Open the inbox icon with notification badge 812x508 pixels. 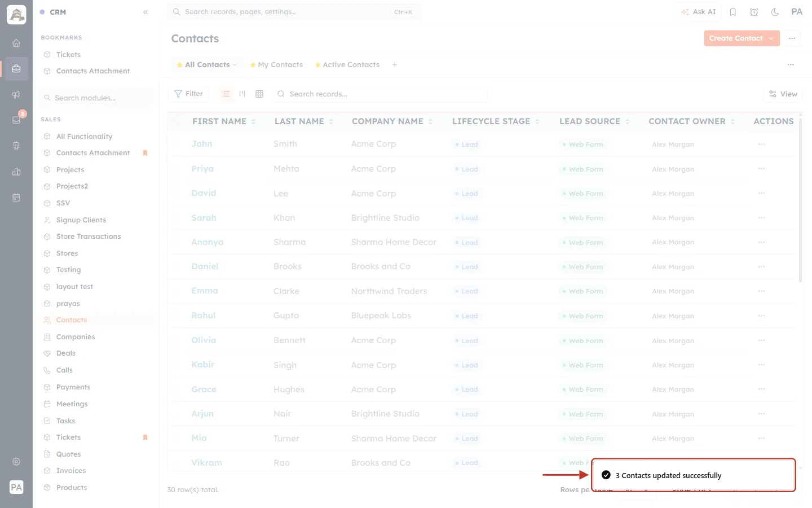(x=16, y=120)
